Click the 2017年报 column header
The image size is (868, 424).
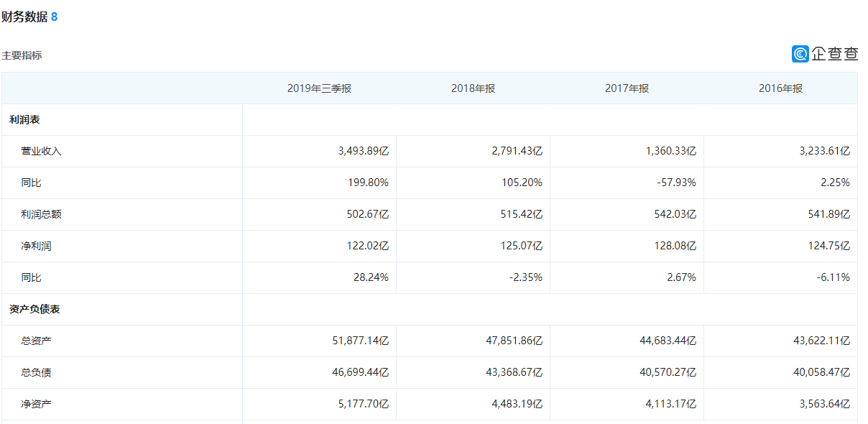(x=627, y=88)
